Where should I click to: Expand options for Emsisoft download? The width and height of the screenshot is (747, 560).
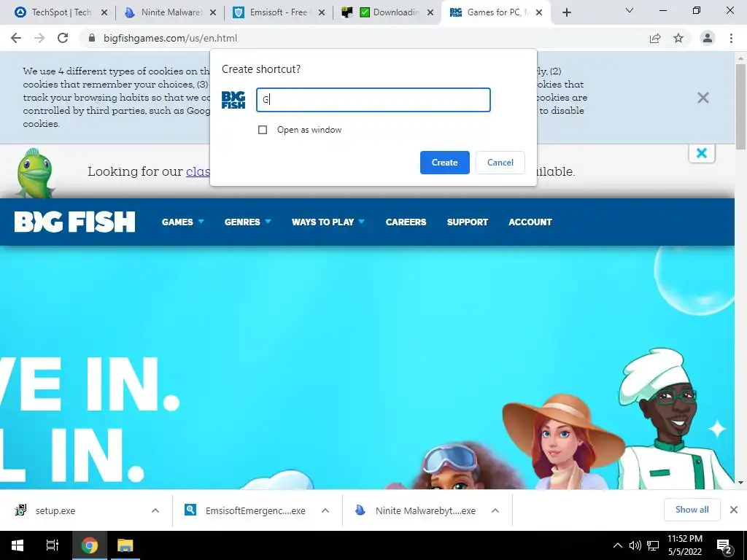(x=325, y=510)
